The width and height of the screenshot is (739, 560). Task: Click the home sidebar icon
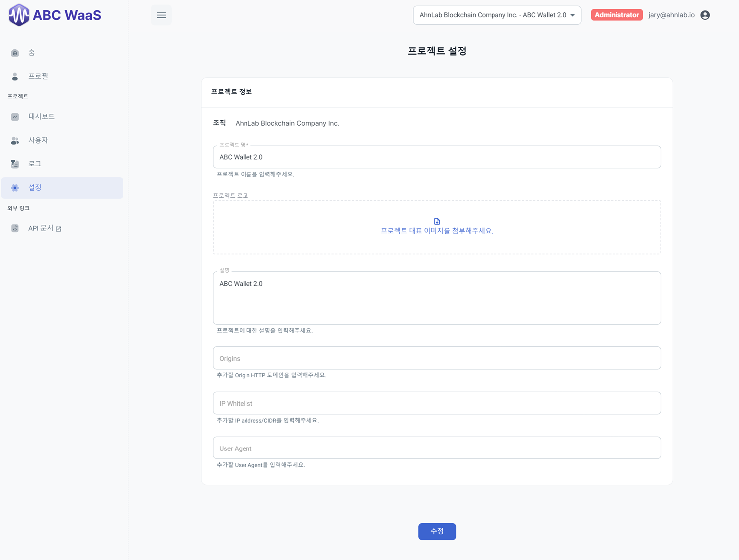tap(15, 53)
